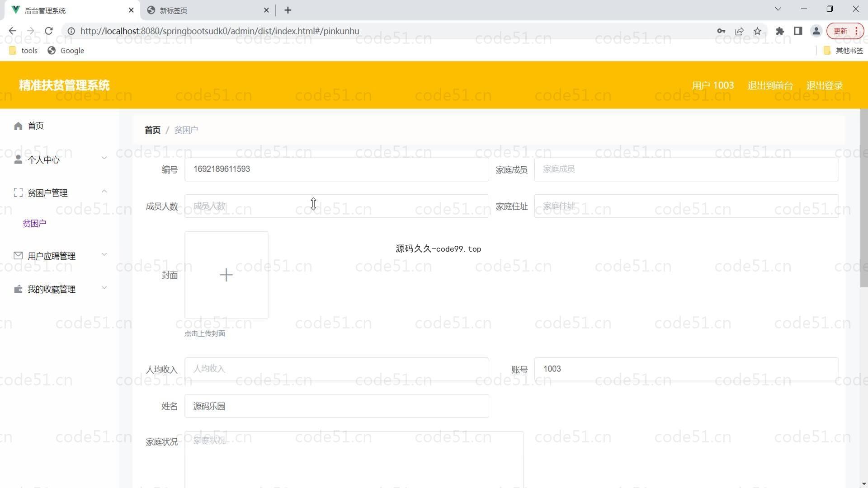Close the 新标签页 tab
The height and width of the screenshot is (488, 868).
[x=266, y=10]
